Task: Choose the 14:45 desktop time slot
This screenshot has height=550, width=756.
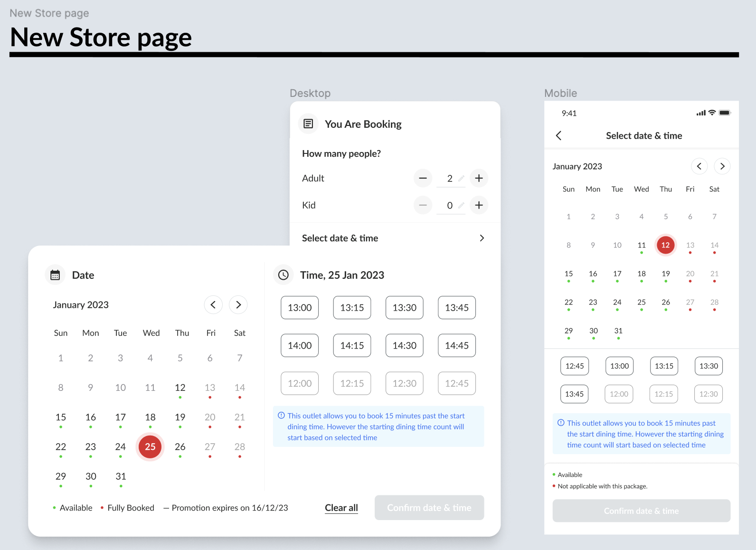Action: (456, 346)
